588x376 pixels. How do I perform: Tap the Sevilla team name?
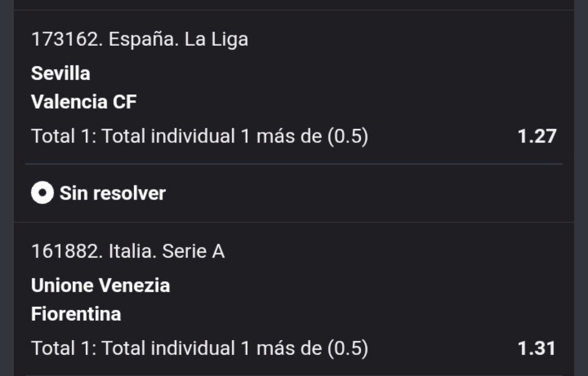[61, 73]
